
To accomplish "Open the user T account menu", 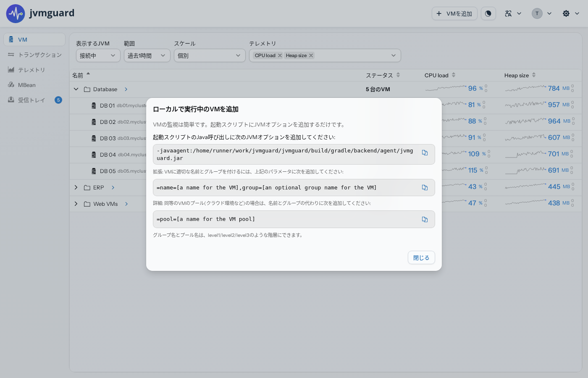I will coord(542,13).
